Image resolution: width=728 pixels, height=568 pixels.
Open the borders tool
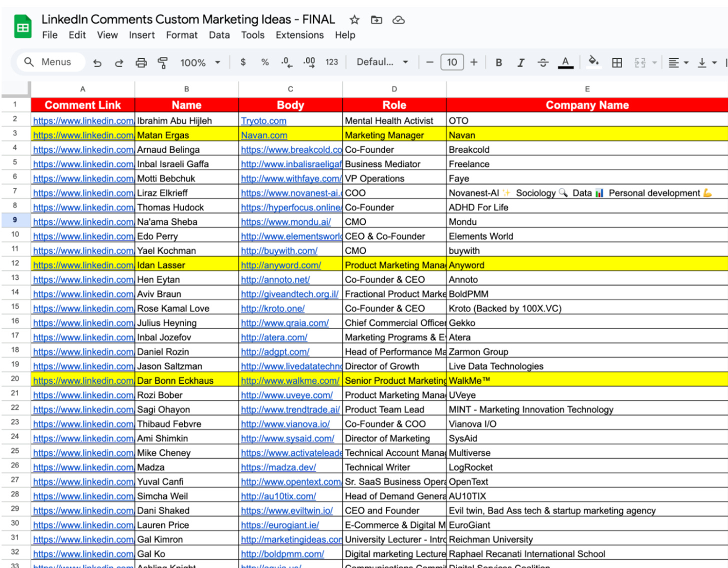tap(617, 62)
